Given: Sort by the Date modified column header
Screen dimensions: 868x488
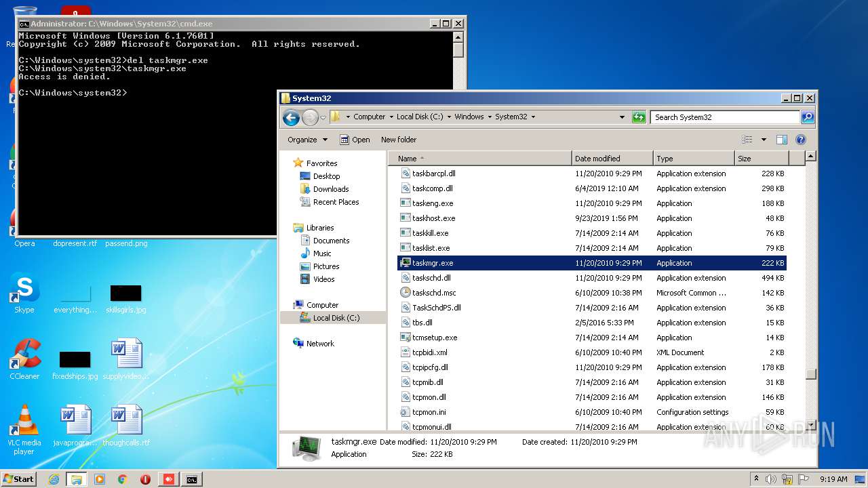Looking at the screenshot, I should 612,159.
